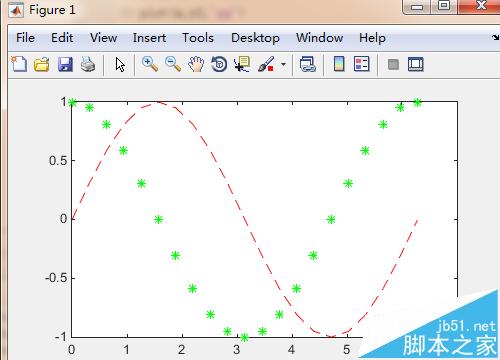Image resolution: width=500 pixels, height=360 pixels.
Task: Toggle the Zoom In magnifier tool
Action: (150, 64)
